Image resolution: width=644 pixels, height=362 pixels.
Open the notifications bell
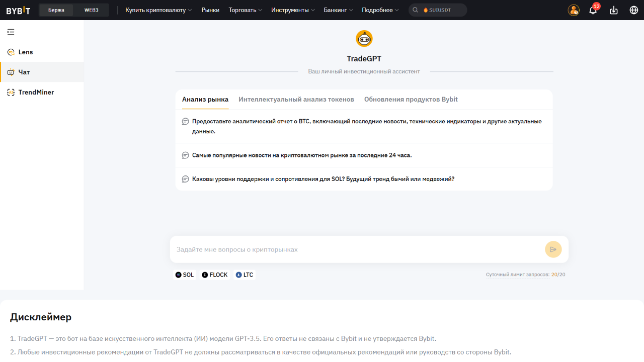593,10
